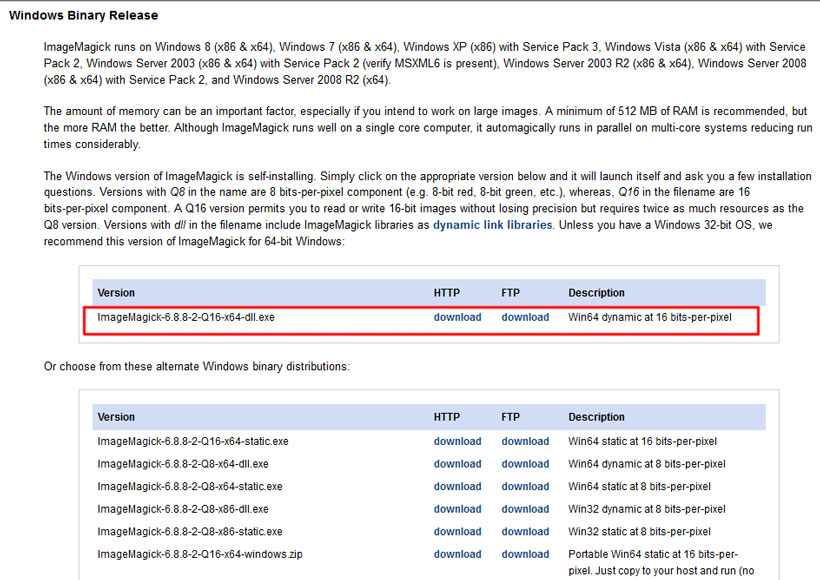Click FTP download for Q16-x64-windows.zip
The image size is (820, 580).
(525, 554)
